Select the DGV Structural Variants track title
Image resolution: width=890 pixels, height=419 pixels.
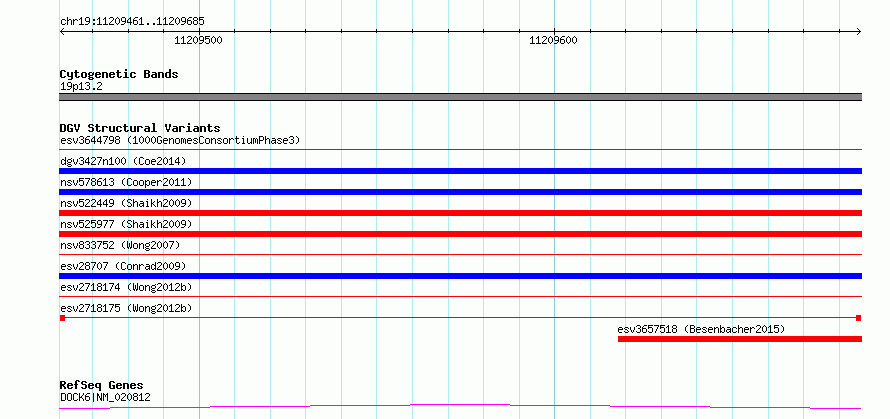tap(140, 128)
